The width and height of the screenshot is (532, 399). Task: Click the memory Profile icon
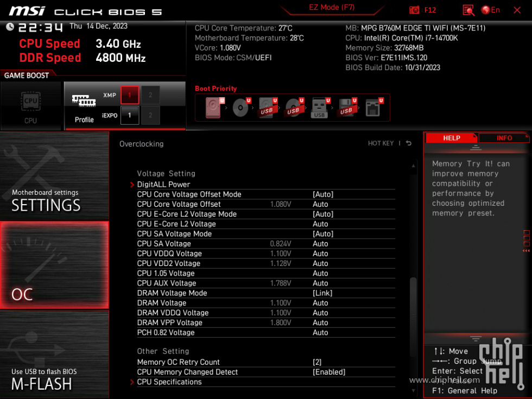(x=84, y=101)
